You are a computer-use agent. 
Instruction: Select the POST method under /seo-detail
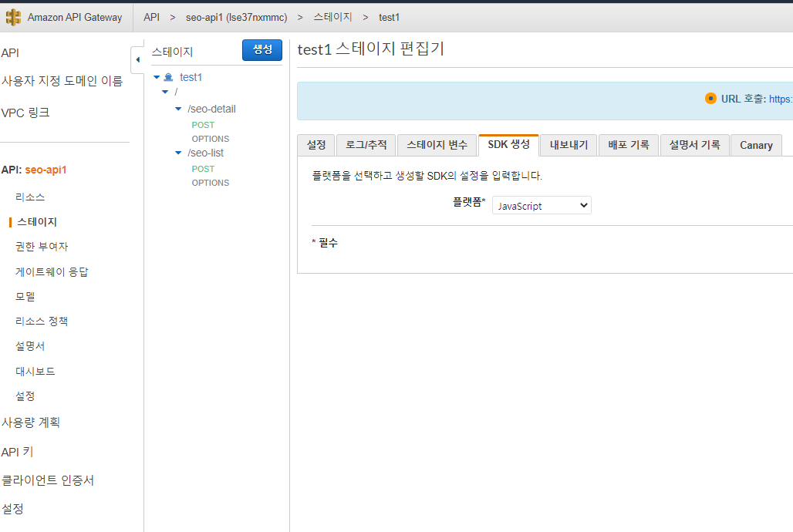202,124
